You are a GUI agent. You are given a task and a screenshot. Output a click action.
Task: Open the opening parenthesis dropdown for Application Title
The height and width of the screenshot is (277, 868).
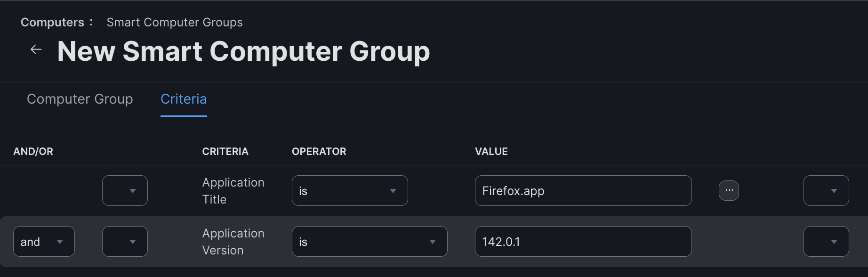tap(125, 190)
